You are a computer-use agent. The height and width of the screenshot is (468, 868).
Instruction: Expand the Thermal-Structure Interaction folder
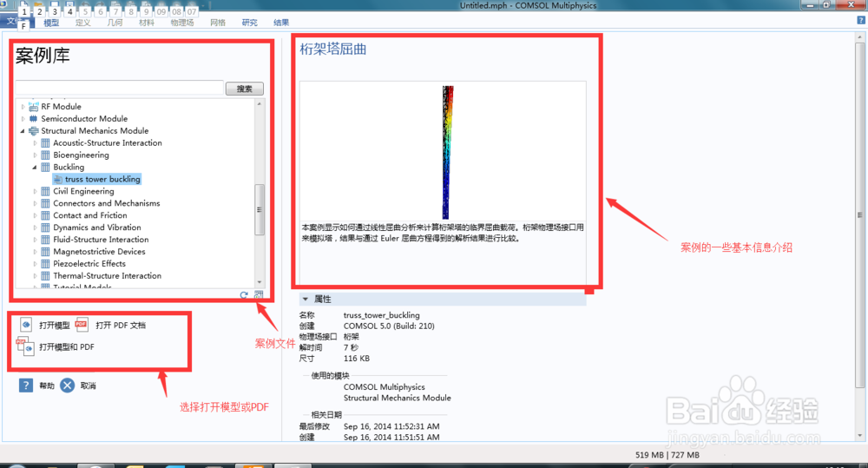click(35, 276)
